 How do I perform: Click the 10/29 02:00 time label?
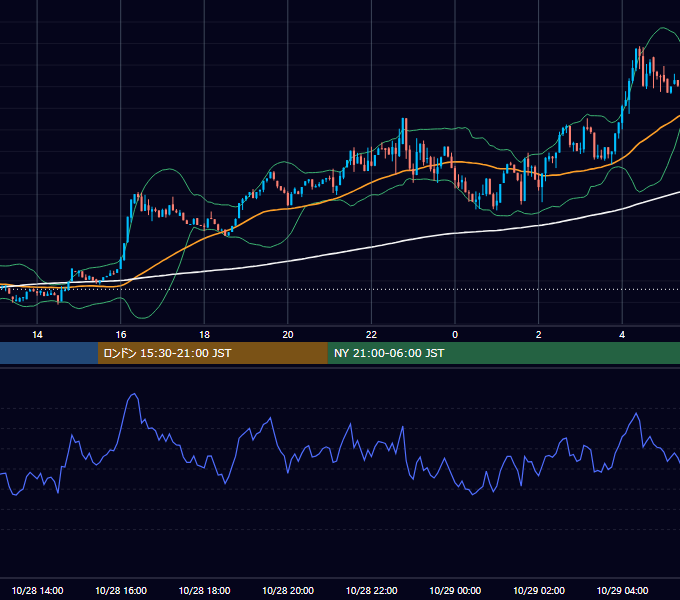click(x=539, y=590)
